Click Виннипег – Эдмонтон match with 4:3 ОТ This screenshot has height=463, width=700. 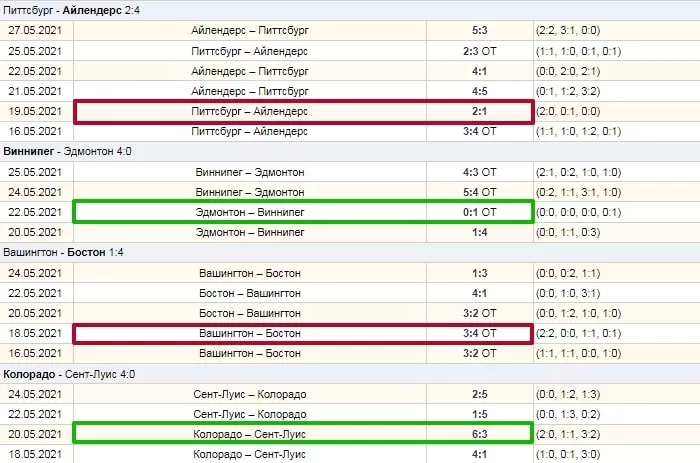click(x=250, y=172)
